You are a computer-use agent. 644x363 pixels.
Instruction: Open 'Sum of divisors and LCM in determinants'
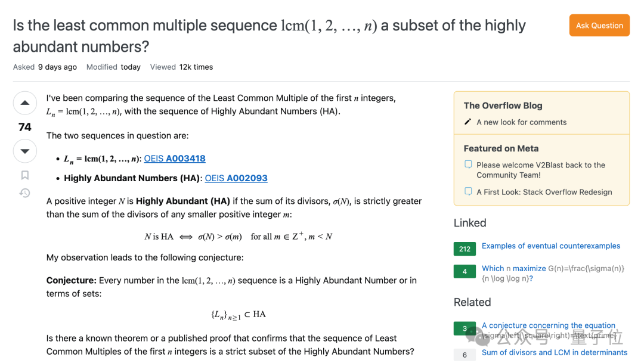point(554,352)
